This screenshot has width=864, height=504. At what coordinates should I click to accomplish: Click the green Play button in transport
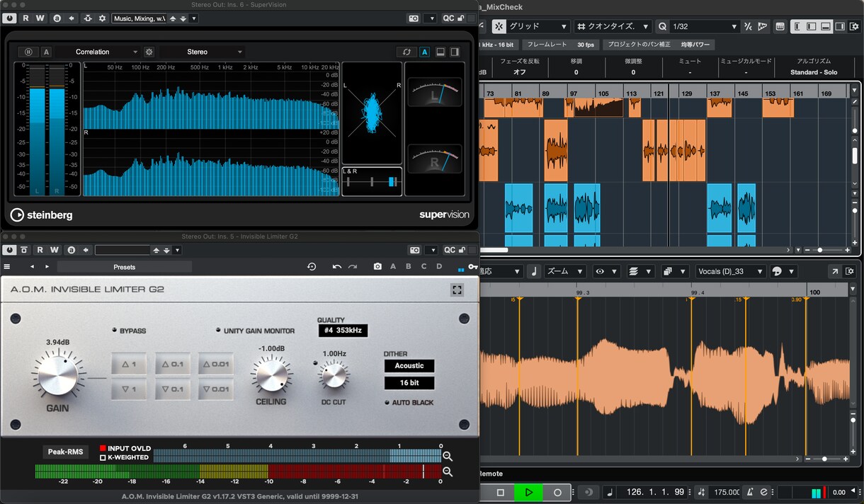point(528,492)
